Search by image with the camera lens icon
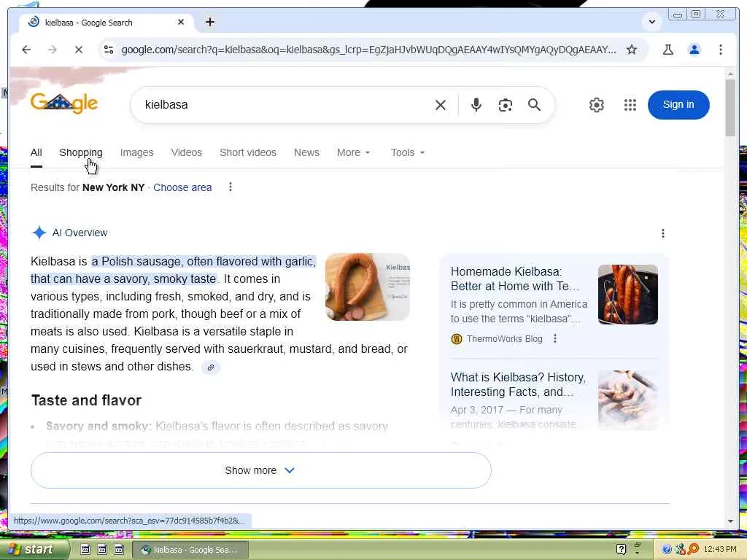 click(505, 105)
